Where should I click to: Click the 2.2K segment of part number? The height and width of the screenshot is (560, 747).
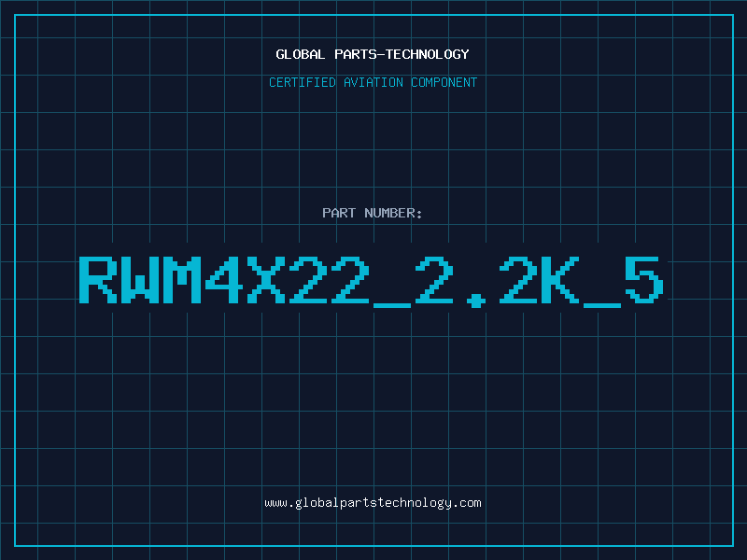pos(498,281)
